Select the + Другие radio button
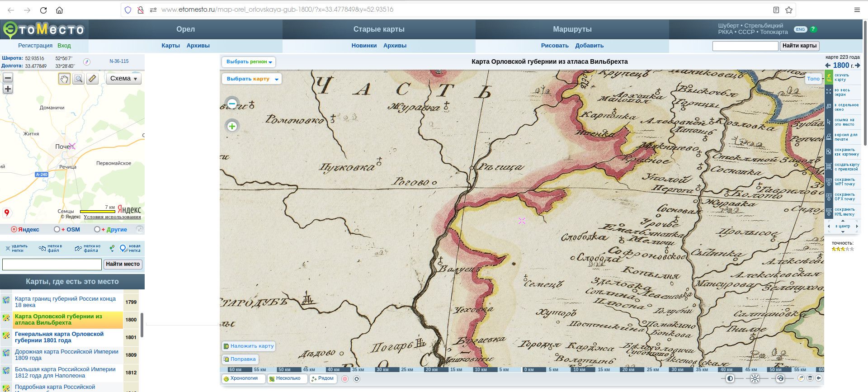 click(97, 229)
